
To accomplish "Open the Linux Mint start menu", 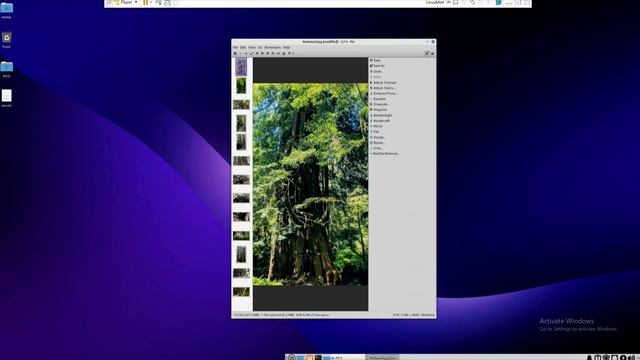I will click(291, 358).
